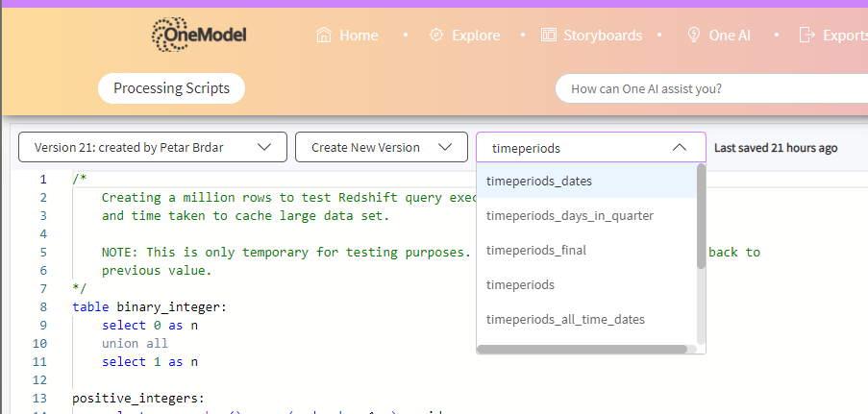Click the One AI assist search field
Screen dimensions: 868x414
[x=711, y=88]
